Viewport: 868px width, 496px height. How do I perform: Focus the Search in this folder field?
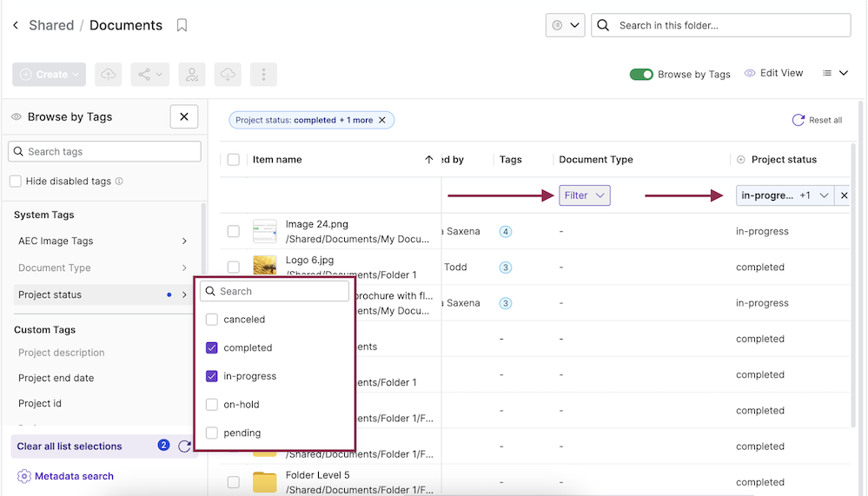coord(721,25)
